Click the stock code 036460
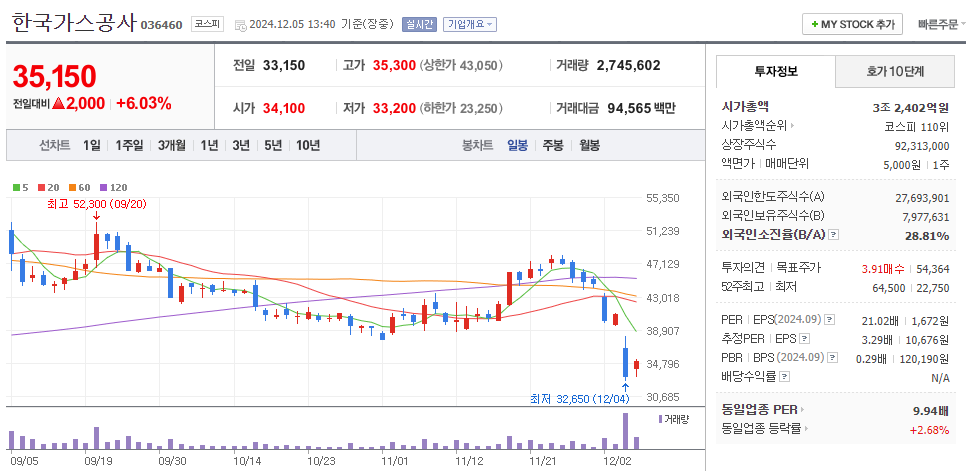 [162, 25]
